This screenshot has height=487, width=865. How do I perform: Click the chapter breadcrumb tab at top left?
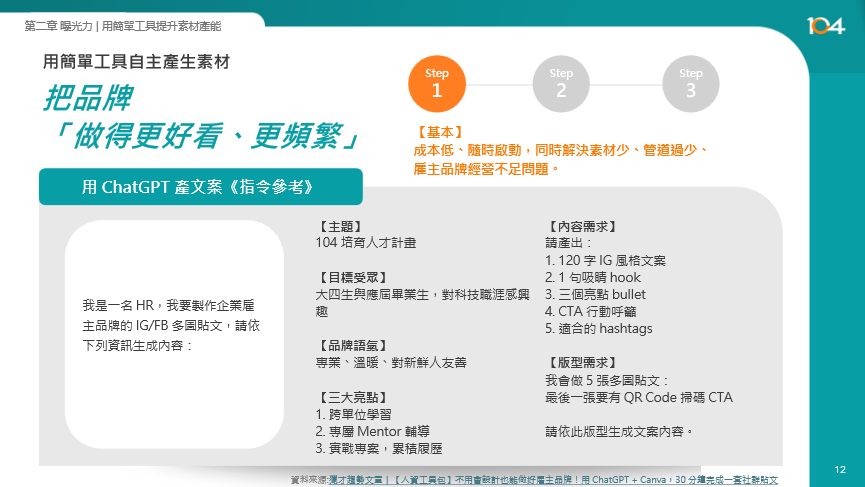[123, 25]
